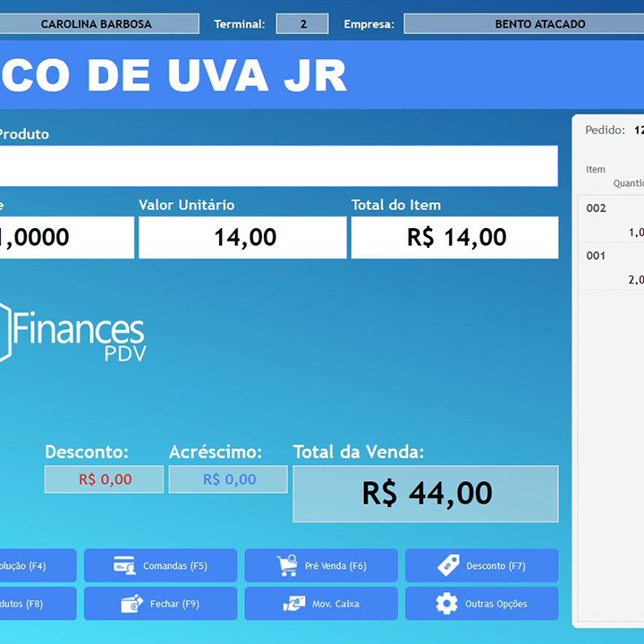Click the Total da Venda R$ 44,00 box
This screenshot has height=644, width=644.
point(426,494)
